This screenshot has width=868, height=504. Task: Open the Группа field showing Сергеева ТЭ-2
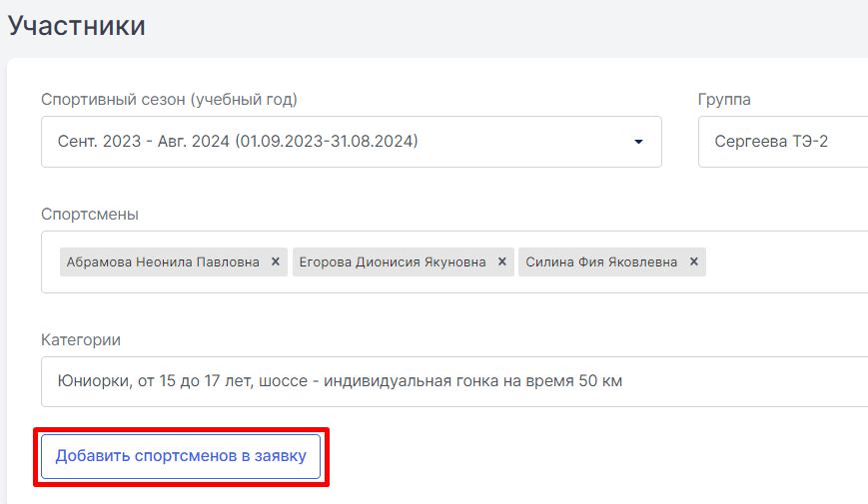point(783,142)
